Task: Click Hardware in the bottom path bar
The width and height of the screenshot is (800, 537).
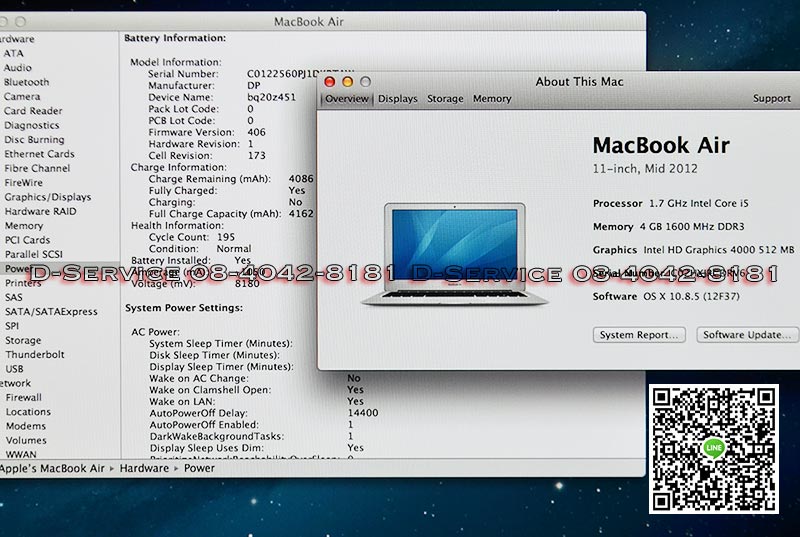Action: [x=144, y=468]
